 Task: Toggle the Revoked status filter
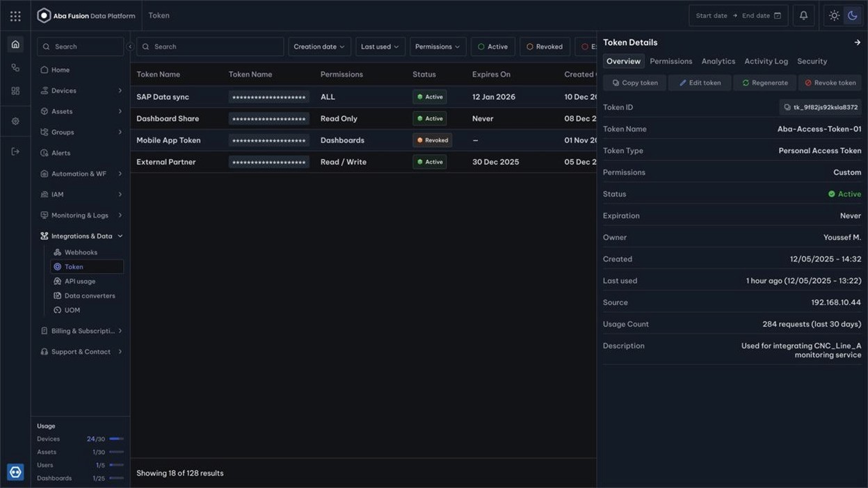click(545, 47)
